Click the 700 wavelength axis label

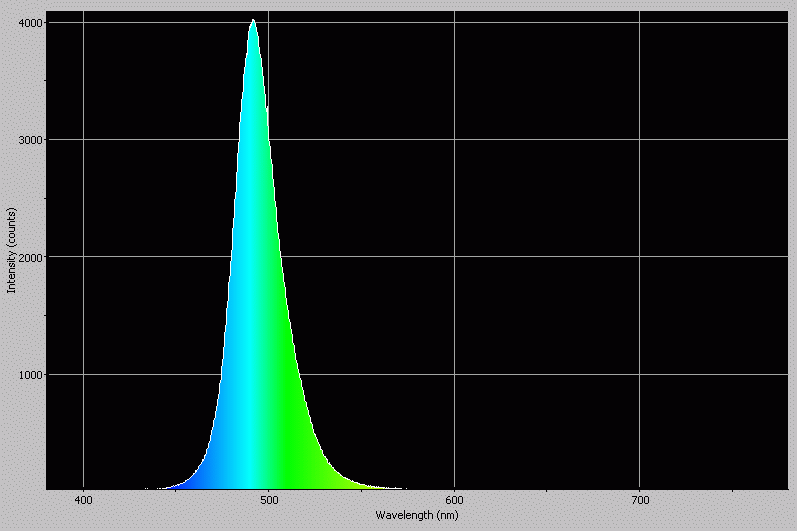[640, 500]
